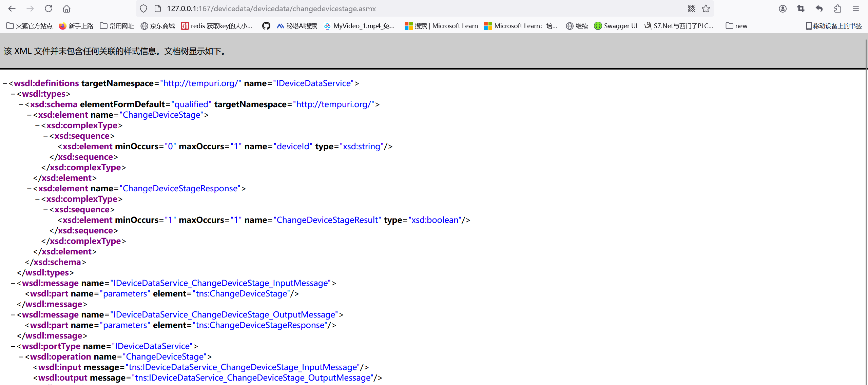Collapse the OutputMessage wsdl:message node
The height and width of the screenshot is (385, 868).
(13, 315)
